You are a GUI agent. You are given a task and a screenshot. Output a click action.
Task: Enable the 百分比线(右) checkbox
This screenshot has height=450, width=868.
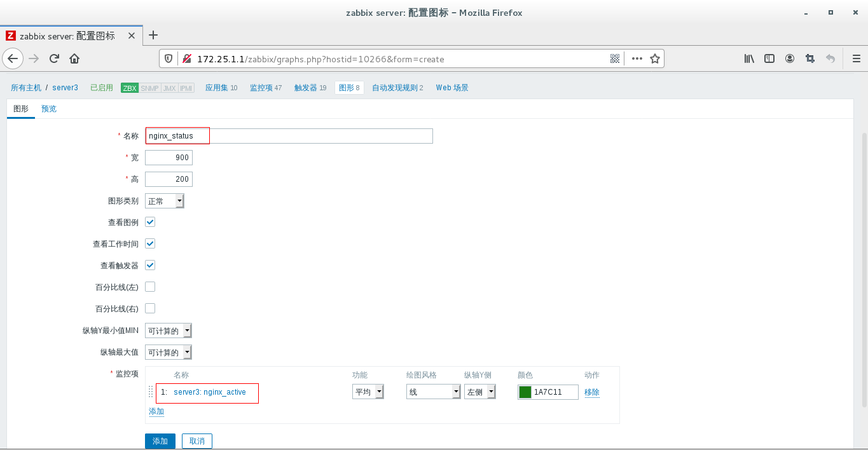tap(150, 309)
